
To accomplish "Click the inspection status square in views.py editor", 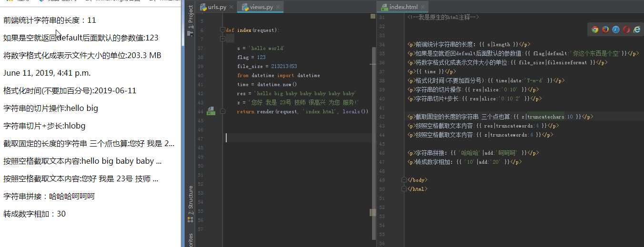I will click(x=373, y=16).
